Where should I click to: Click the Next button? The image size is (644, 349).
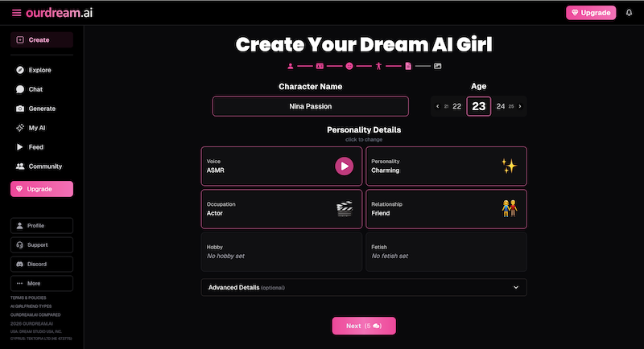(x=364, y=326)
